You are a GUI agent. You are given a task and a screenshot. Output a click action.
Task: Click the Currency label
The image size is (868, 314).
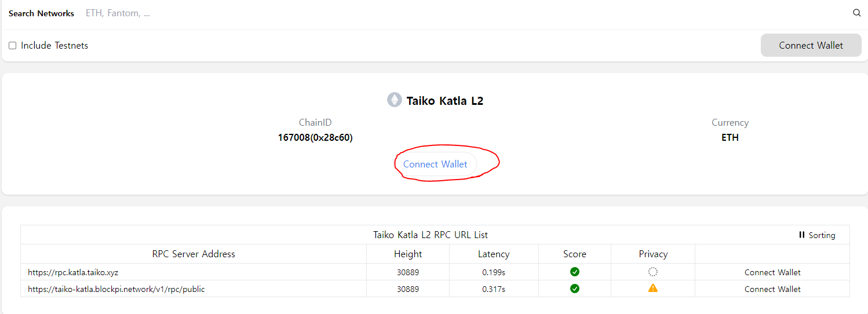[x=730, y=123]
